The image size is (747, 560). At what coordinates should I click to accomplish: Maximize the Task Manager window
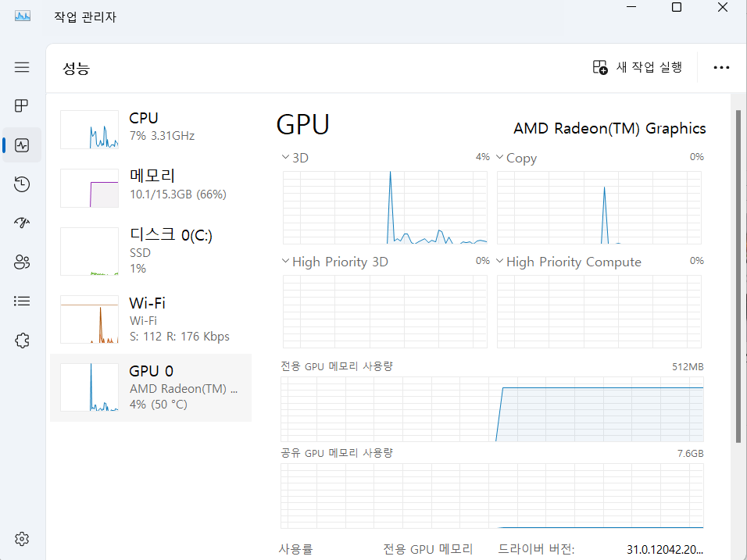tap(677, 7)
